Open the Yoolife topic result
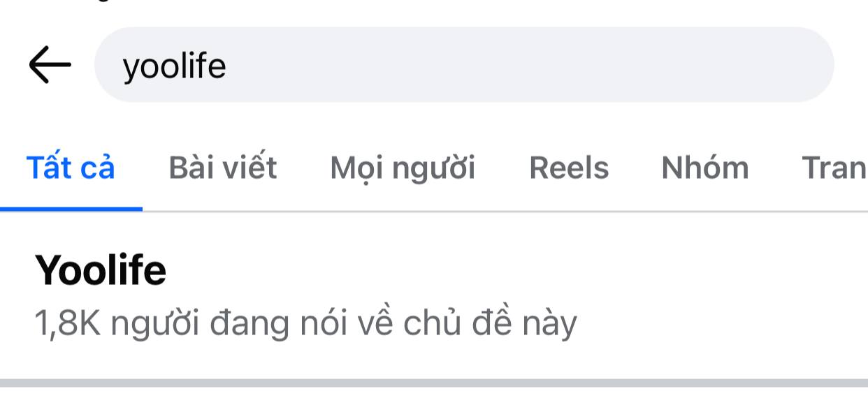This screenshot has width=868, height=412. click(434, 296)
